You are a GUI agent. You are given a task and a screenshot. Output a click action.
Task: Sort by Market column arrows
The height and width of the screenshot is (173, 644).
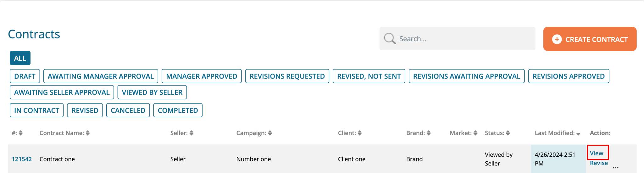coord(475,133)
